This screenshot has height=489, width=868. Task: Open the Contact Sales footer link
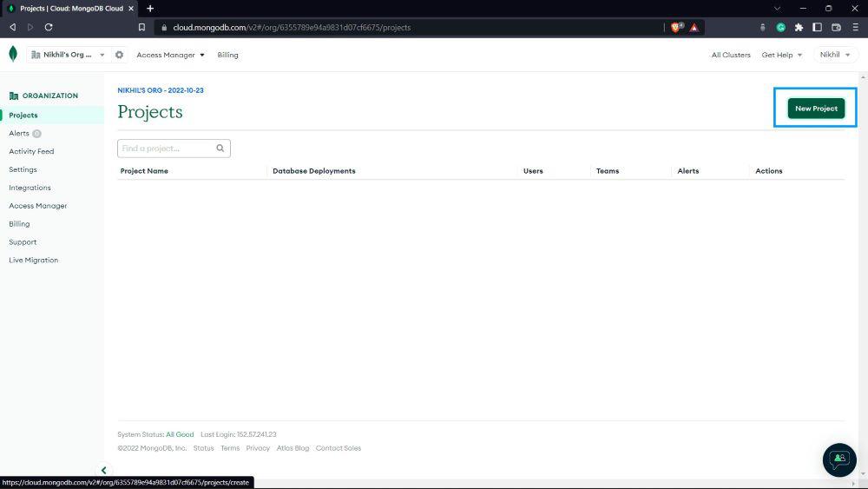[x=339, y=448]
